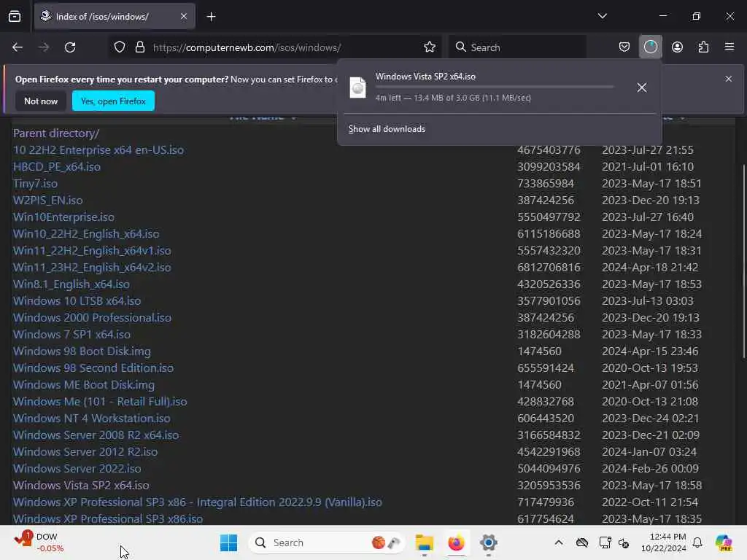The width and height of the screenshot is (747, 560).
Task: Open the Tiny7.iso link
Action: 35,183
